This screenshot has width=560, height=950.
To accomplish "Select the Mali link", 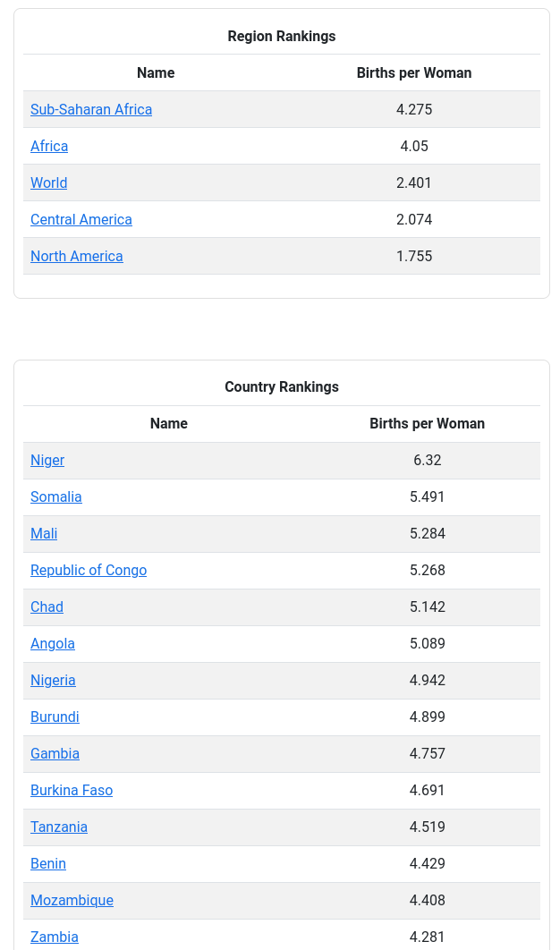I will click(x=44, y=534).
